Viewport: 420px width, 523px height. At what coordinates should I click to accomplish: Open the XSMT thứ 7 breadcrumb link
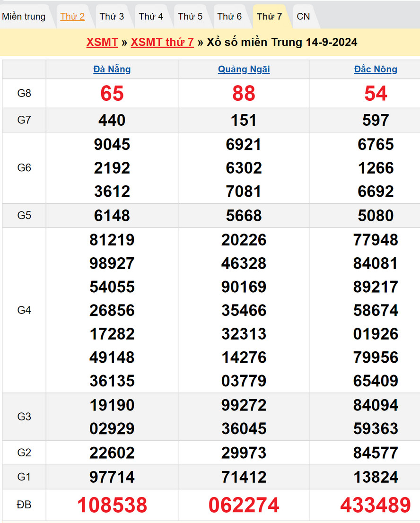click(x=162, y=42)
